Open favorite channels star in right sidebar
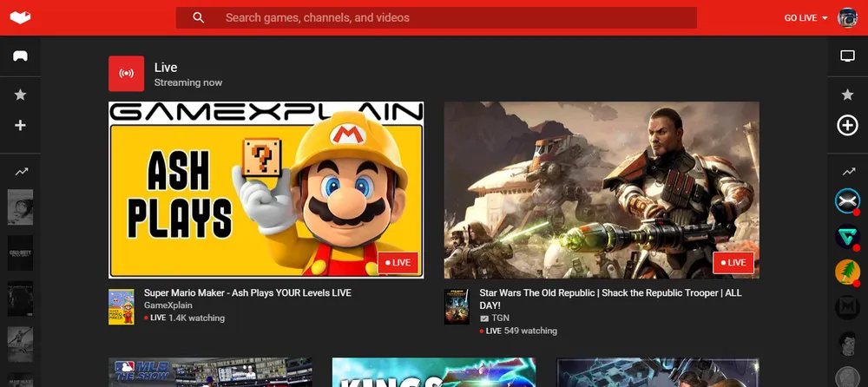The height and width of the screenshot is (387, 868). 847,95
